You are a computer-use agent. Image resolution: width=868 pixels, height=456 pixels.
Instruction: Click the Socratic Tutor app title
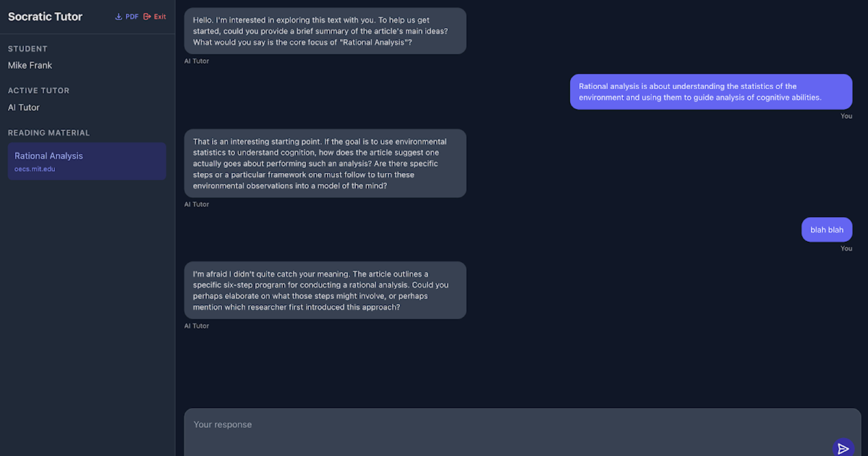tap(45, 17)
